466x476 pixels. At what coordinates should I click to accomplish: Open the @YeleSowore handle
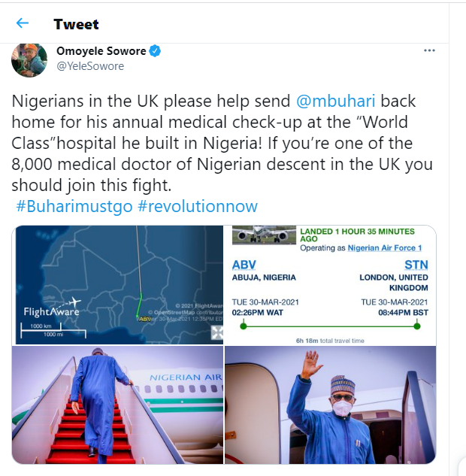(90, 66)
